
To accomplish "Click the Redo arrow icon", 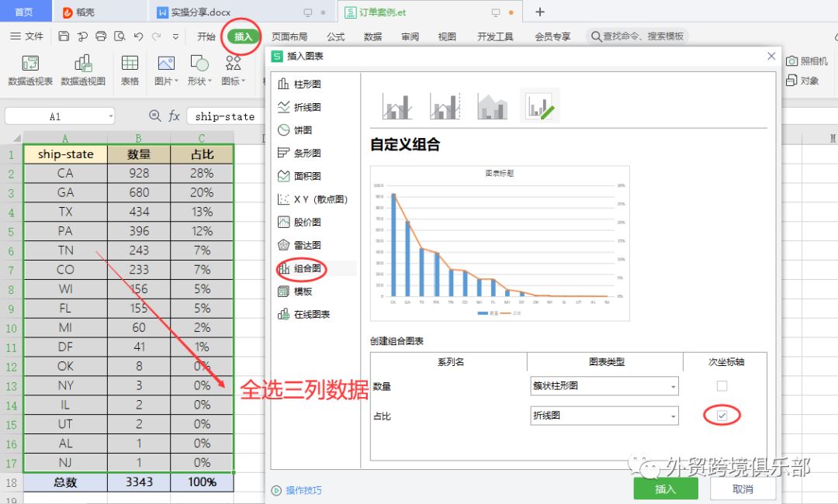I will coord(157,36).
